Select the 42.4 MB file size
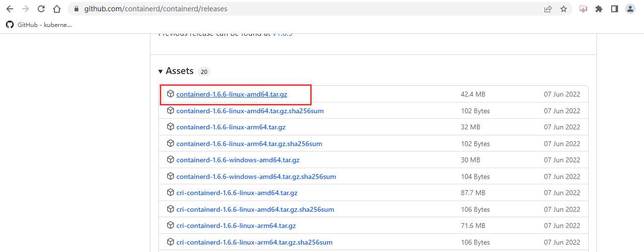 pos(473,94)
